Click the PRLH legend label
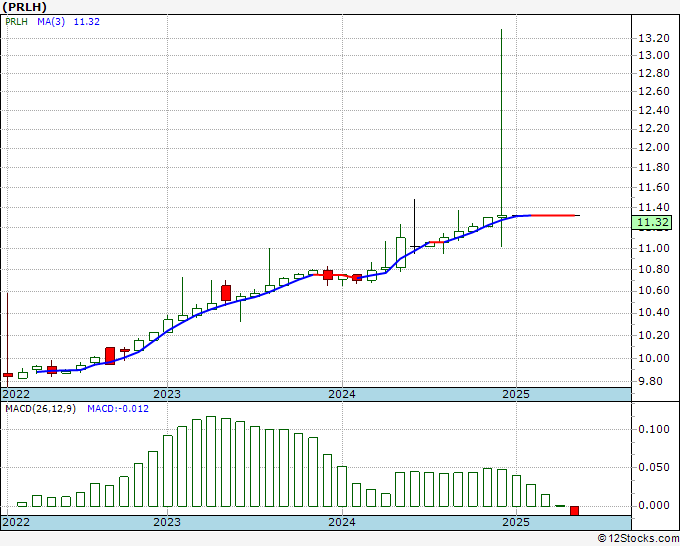Screen dimensions: 680x546 point(16,22)
